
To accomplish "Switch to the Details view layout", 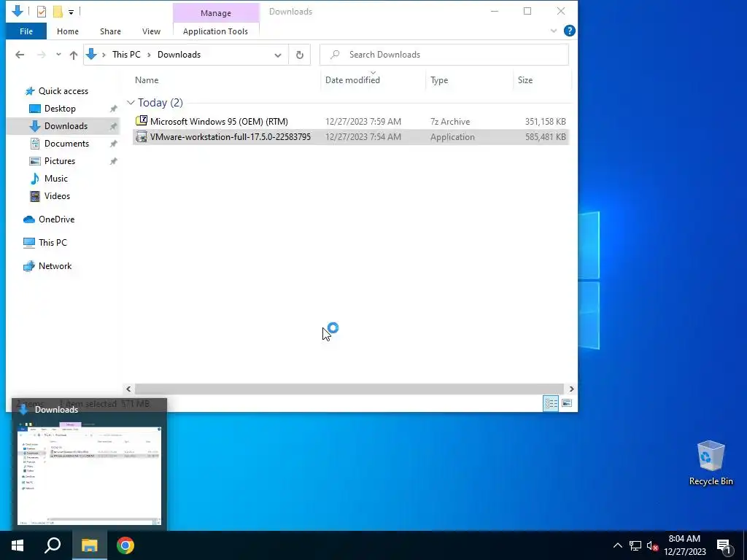I will tap(551, 404).
